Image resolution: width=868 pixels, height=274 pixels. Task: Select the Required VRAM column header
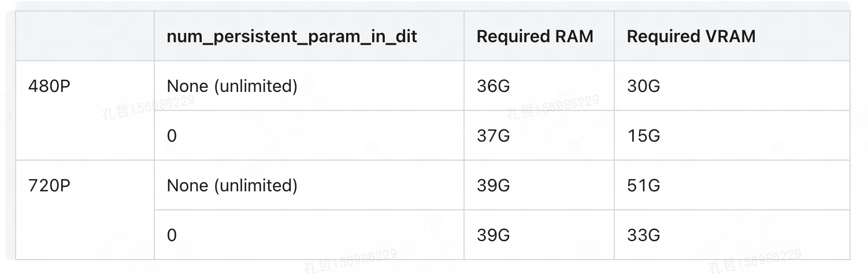691,36
